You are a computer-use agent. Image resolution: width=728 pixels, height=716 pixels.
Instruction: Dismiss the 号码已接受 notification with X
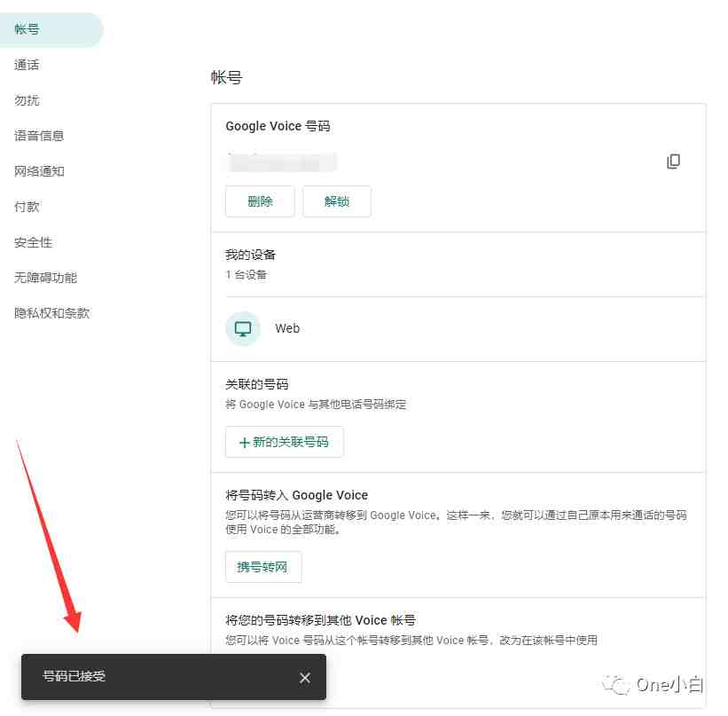click(304, 678)
